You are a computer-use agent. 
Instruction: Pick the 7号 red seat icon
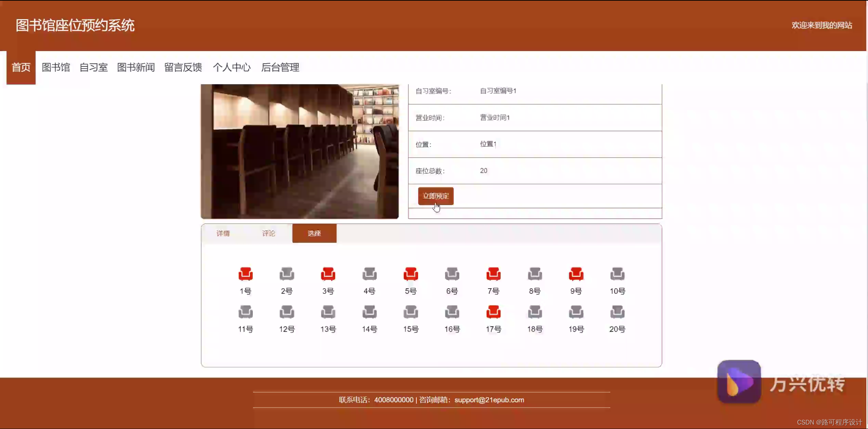coord(493,274)
